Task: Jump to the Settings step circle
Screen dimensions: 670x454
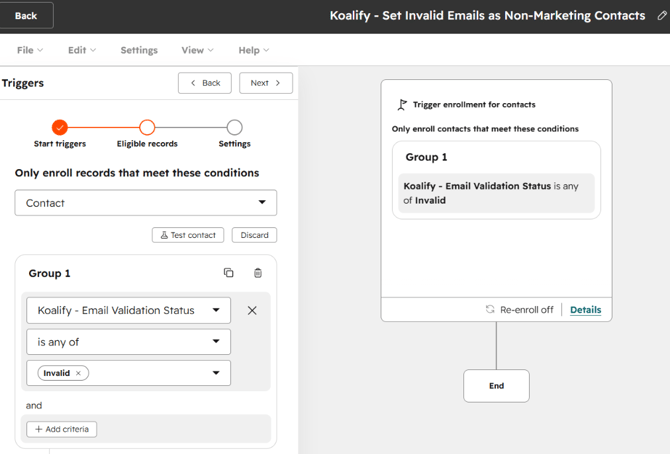Action: click(234, 127)
